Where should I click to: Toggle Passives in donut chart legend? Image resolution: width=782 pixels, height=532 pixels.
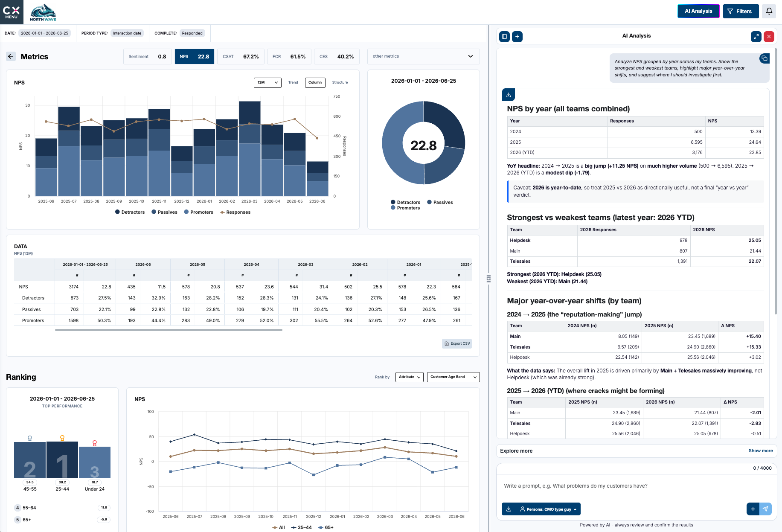[440, 202]
